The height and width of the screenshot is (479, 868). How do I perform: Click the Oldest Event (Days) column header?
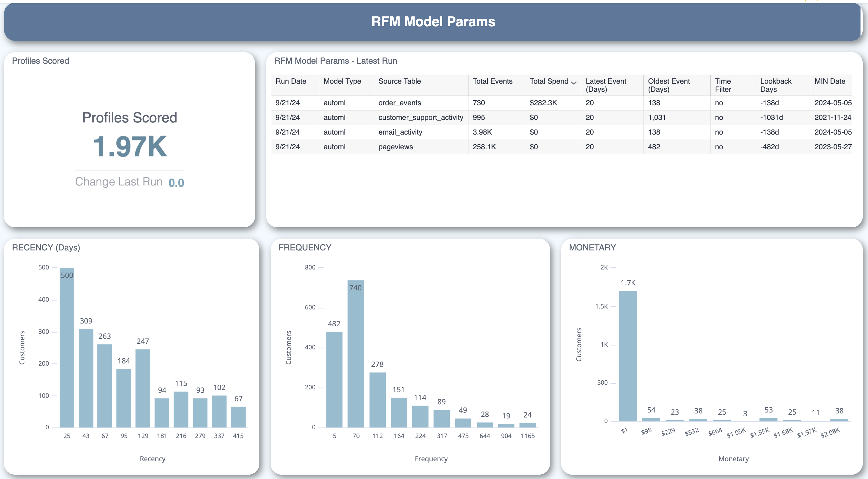(669, 85)
